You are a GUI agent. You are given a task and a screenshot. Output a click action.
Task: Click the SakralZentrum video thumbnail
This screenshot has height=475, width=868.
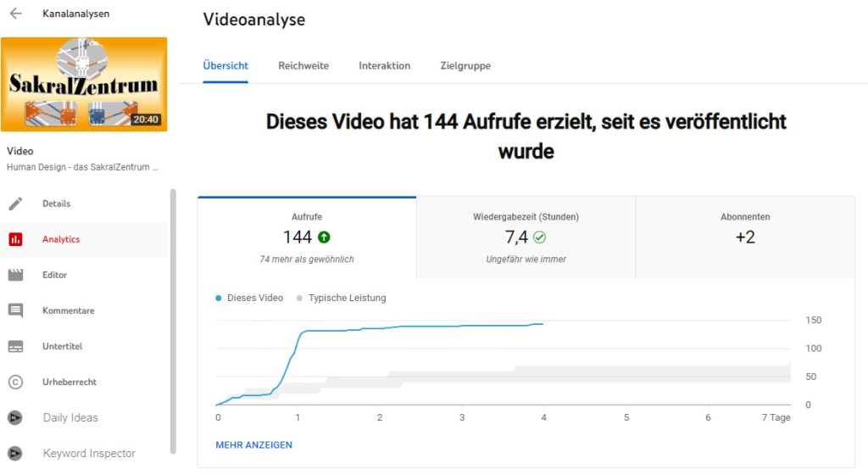(84, 84)
